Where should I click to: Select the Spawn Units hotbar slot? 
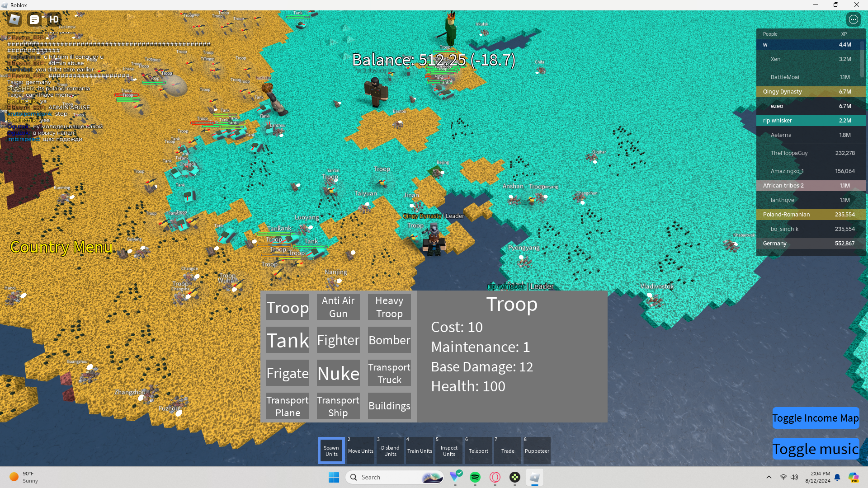tap(331, 450)
